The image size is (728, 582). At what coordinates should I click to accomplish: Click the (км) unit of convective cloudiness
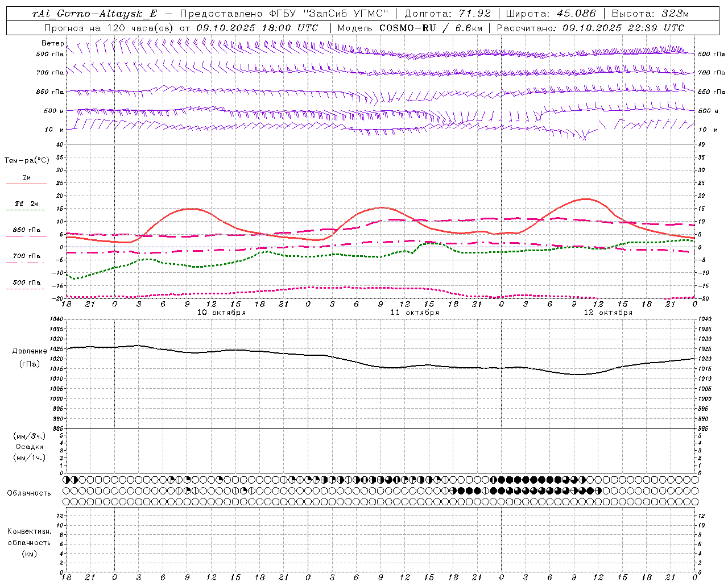[29, 554]
